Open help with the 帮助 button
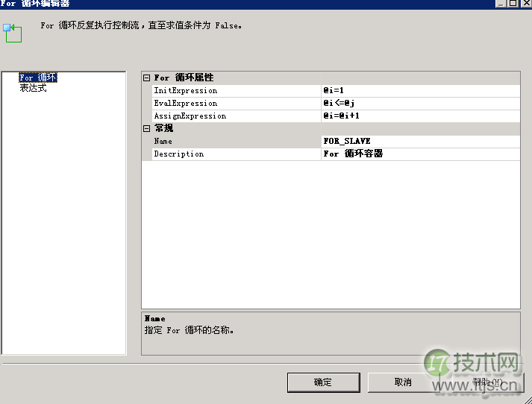 click(488, 382)
